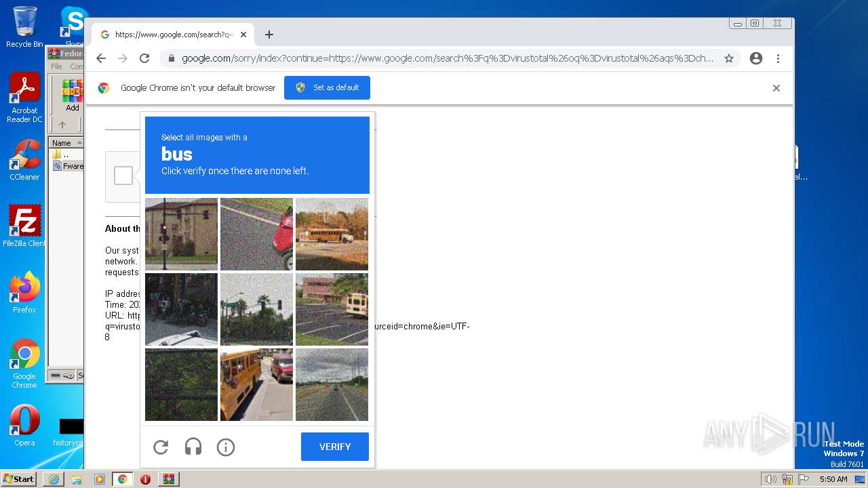Viewport: 868px width, 488px height.
Task: Open Google Chrome desktop shortcut
Action: 24,363
